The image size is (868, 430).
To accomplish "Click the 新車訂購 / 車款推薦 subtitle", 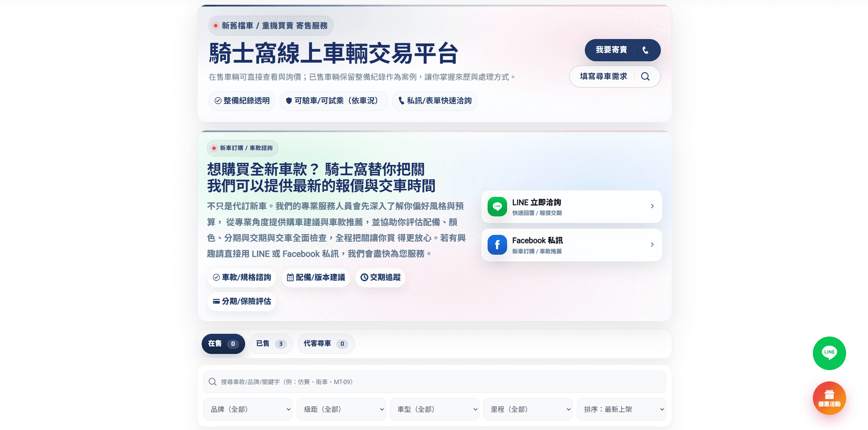I will (x=537, y=251).
